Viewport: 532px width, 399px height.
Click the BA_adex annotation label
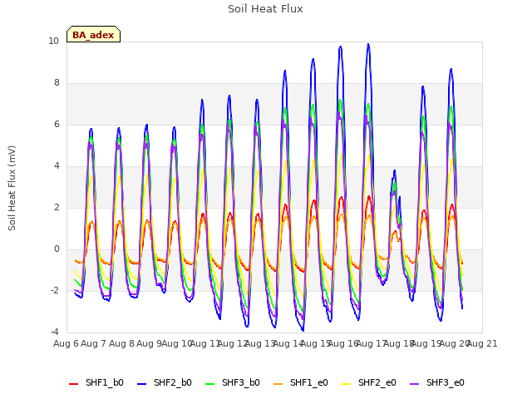[x=93, y=35]
